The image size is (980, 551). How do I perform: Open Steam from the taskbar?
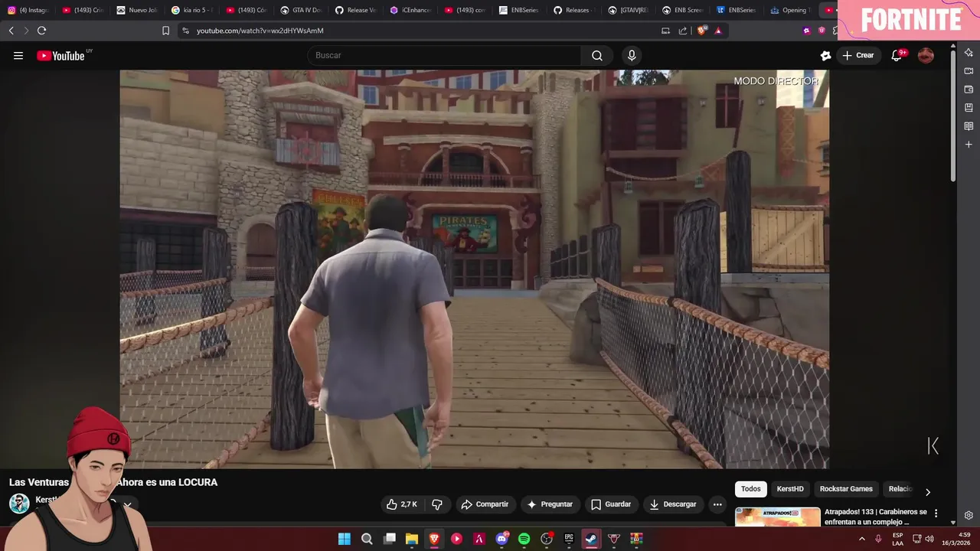click(591, 539)
